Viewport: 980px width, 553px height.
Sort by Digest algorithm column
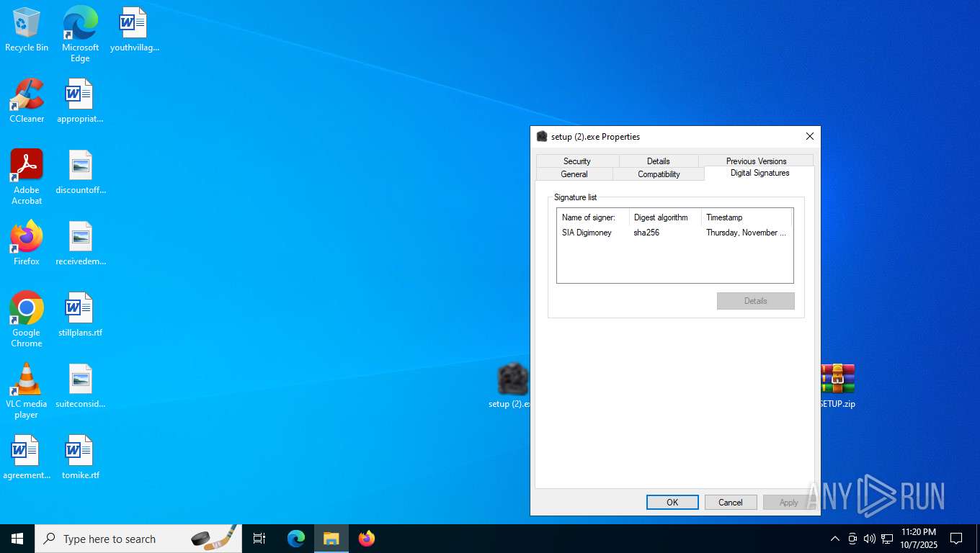tap(665, 217)
